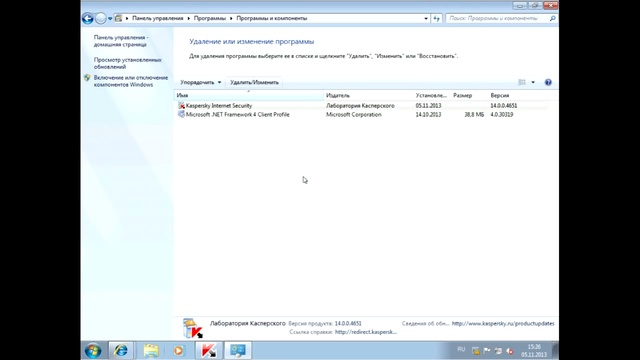Click version 4.0.30319 cell
Screen dimensions: 640x360
(502, 115)
